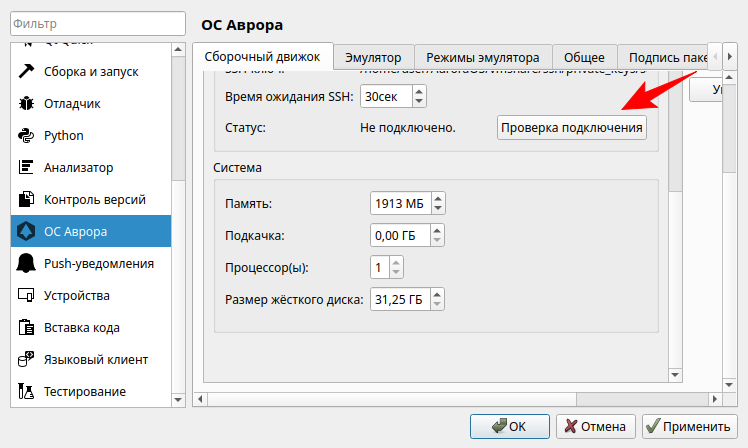
Task: Click the disk size 31,25 ГБ field
Action: click(x=400, y=299)
